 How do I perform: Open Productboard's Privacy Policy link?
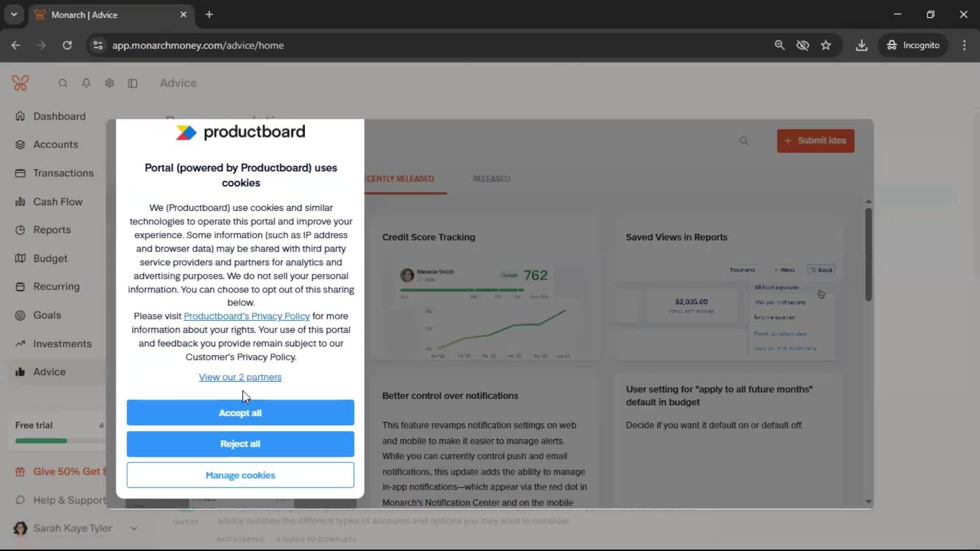[247, 316]
